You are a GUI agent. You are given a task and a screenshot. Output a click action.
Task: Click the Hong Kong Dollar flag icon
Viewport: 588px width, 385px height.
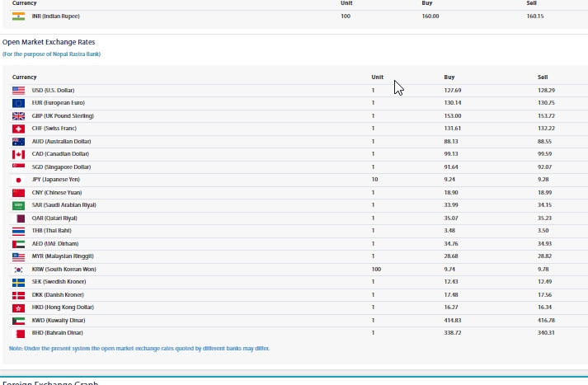[18, 307]
